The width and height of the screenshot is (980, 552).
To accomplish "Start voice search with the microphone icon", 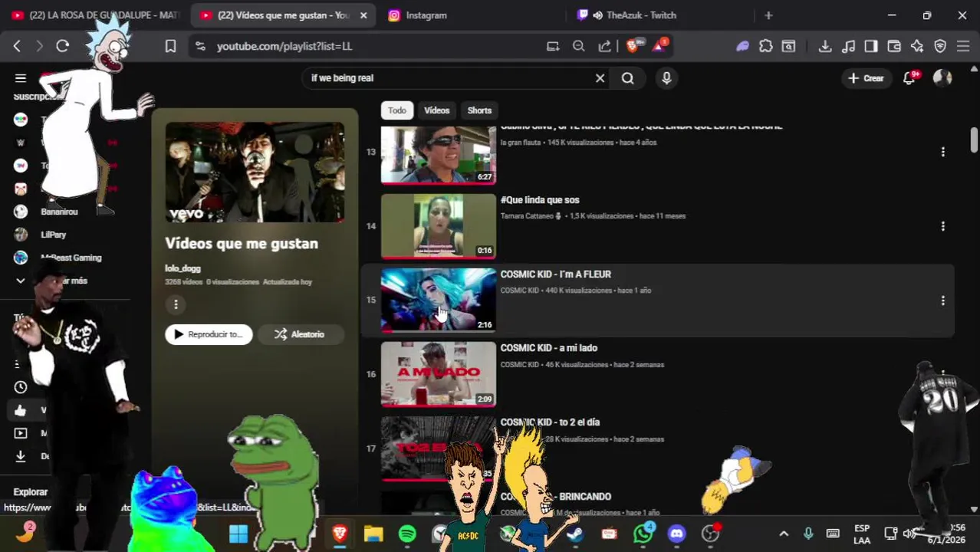I will pyautogui.click(x=666, y=77).
